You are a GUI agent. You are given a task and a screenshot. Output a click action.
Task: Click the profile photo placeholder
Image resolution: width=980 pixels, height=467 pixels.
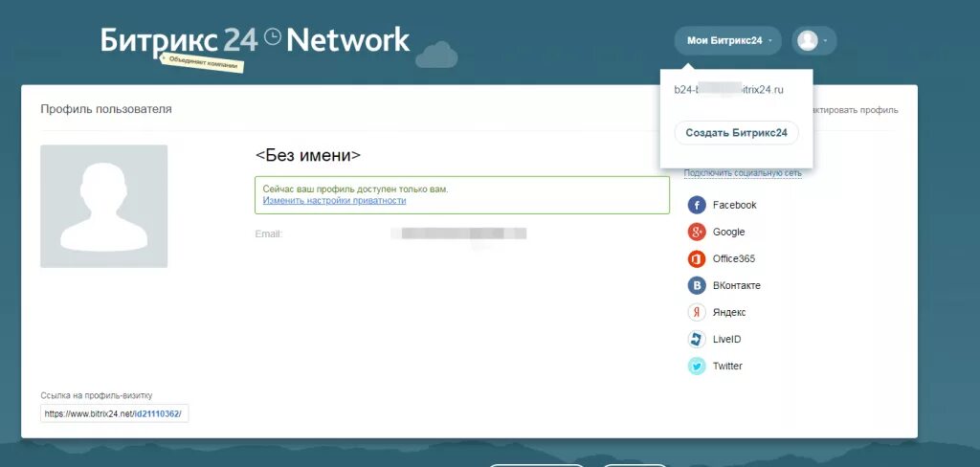pyautogui.click(x=103, y=207)
